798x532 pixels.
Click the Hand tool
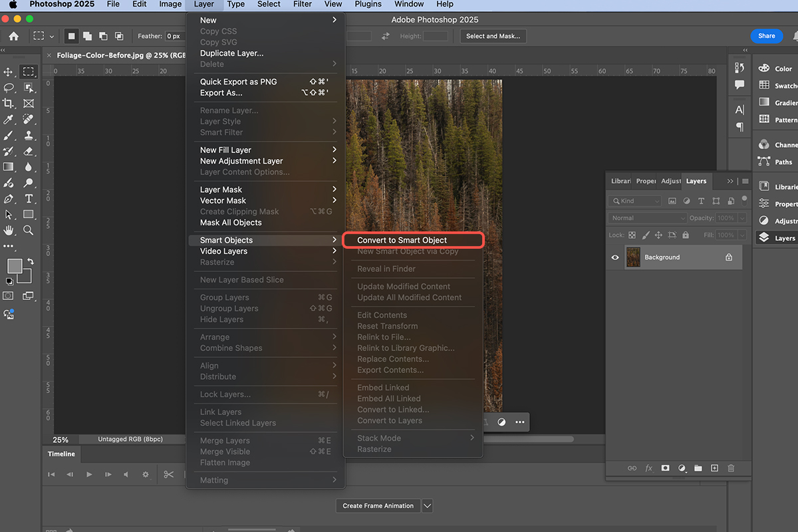coord(9,230)
